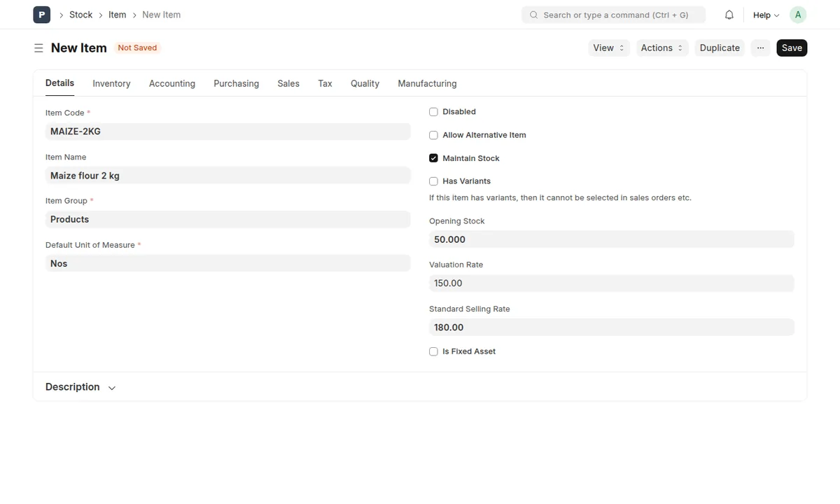
Task: Open the Purchasing tab
Action: pos(236,83)
